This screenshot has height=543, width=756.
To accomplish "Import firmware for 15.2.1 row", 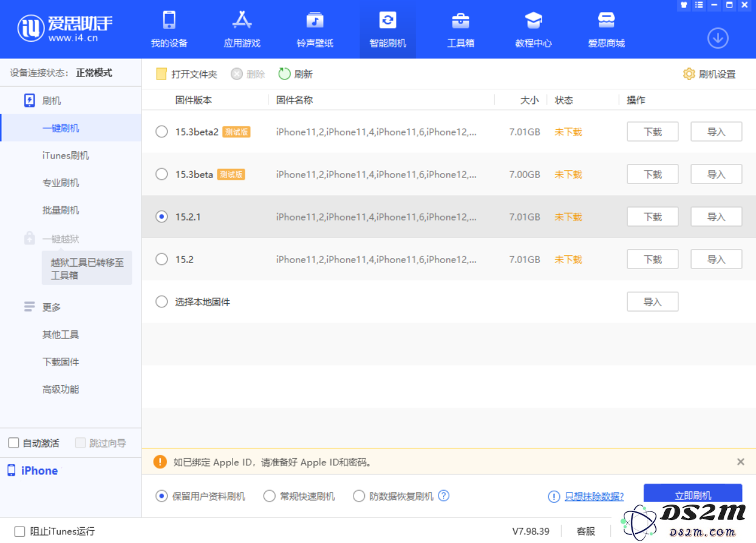I will pos(717,217).
